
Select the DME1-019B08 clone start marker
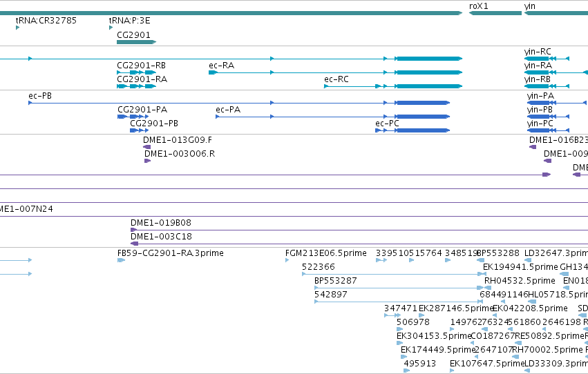[133, 230]
